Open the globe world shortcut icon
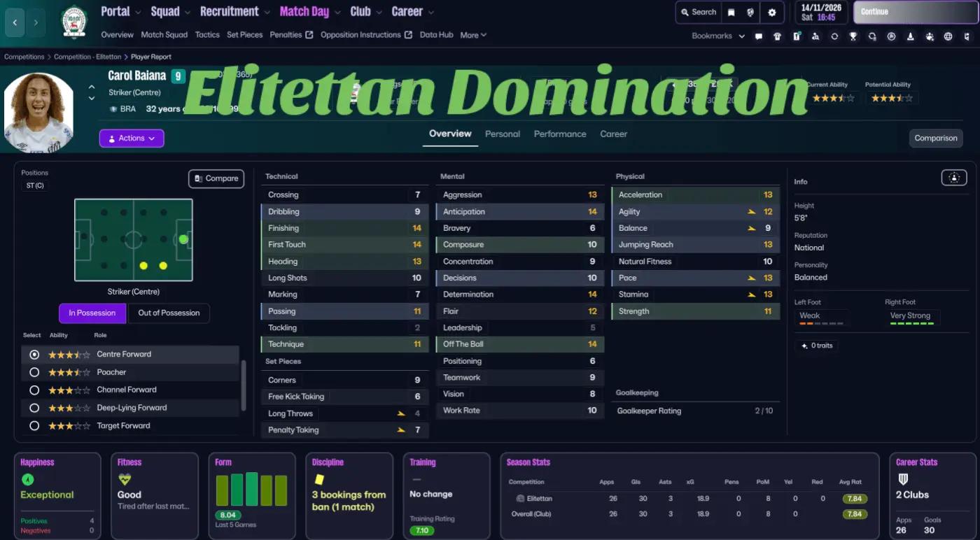Viewport: 980px width, 540px height. coord(948,36)
